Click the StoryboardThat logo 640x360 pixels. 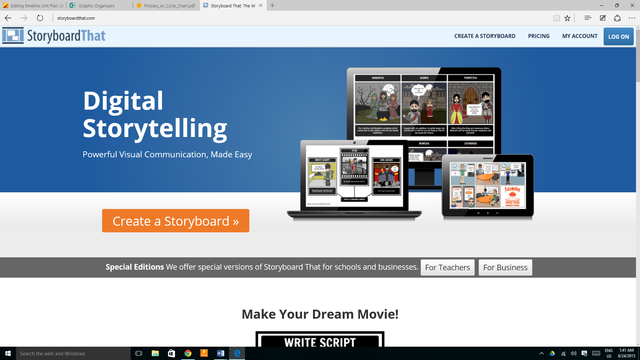tap(53, 36)
